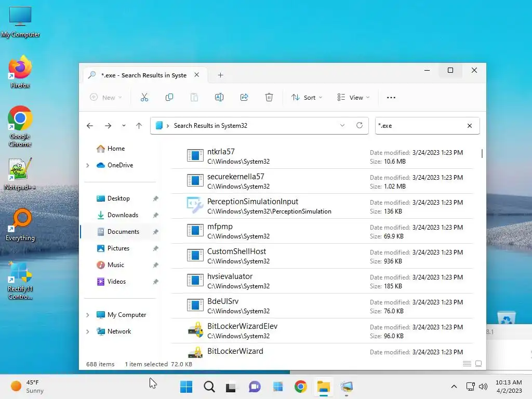
Task: Click Search Results in System32 breadcrumb
Action: point(210,126)
